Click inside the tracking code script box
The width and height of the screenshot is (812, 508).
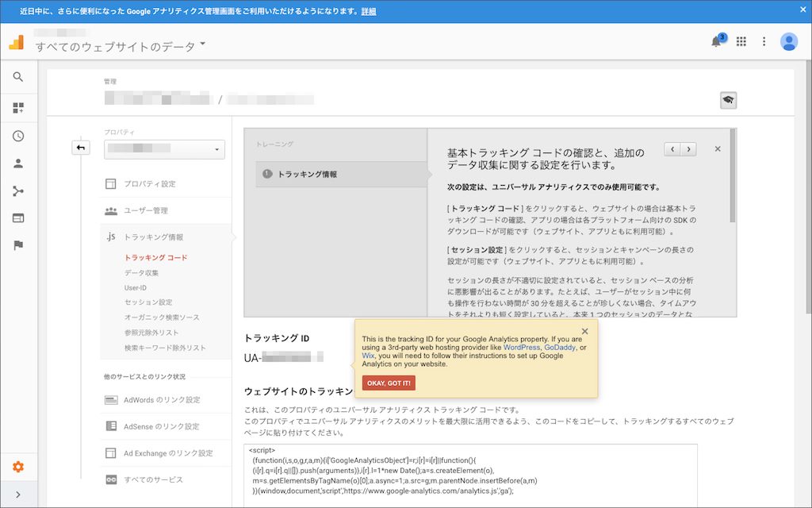pyautogui.click(x=470, y=475)
